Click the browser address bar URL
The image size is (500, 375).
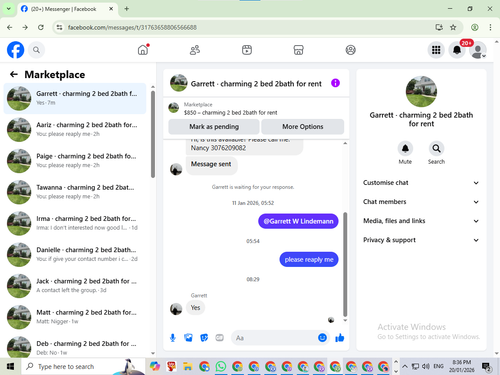point(132,27)
